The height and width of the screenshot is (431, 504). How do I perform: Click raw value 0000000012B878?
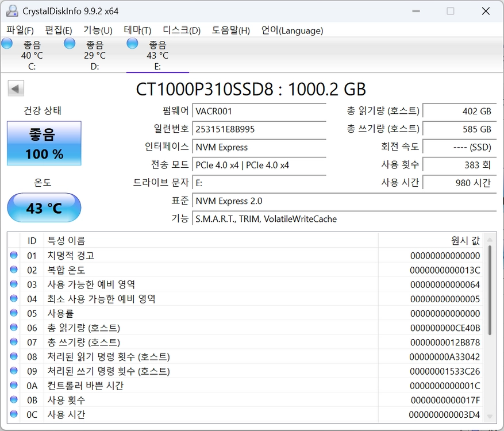(x=445, y=343)
